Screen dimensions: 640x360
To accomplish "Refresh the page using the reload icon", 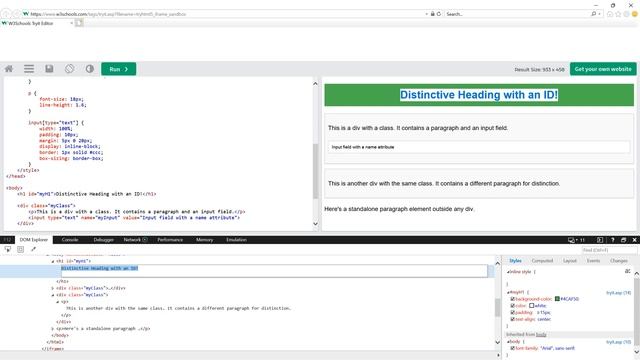I will point(439,14).
